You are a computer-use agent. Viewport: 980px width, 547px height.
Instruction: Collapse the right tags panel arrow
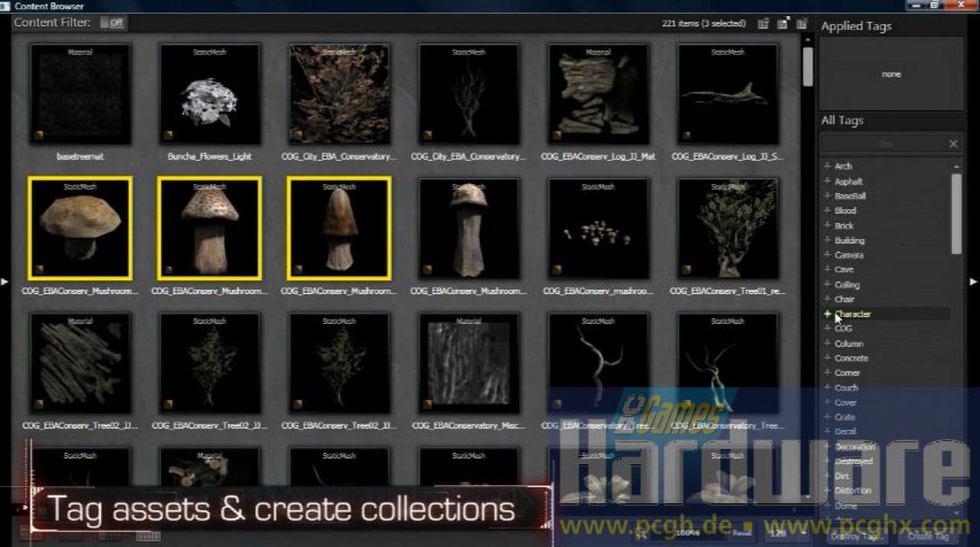coord(974,282)
